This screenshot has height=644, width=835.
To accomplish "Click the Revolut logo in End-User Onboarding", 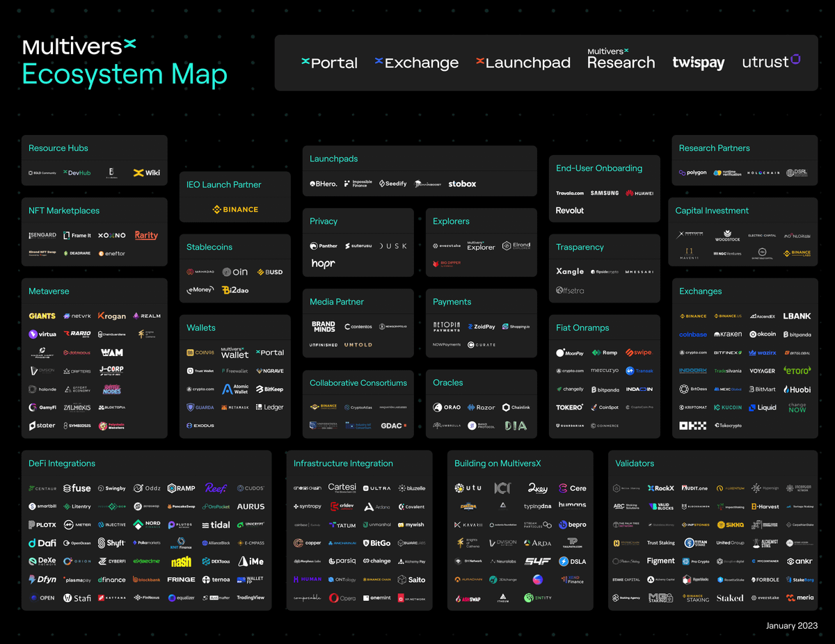I will click(x=570, y=211).
